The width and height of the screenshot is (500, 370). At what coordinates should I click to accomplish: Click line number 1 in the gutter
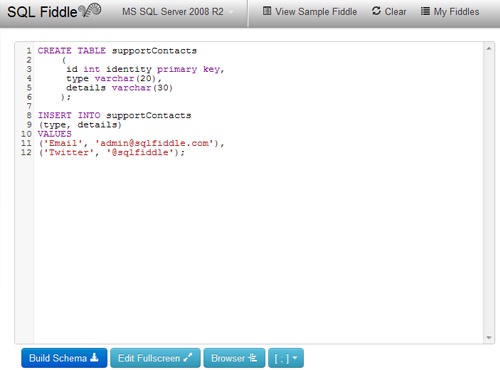point(29,51)
